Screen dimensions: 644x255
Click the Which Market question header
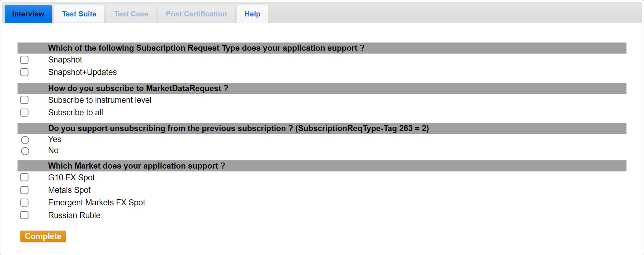pyautogui.click(x=136, y=166)
